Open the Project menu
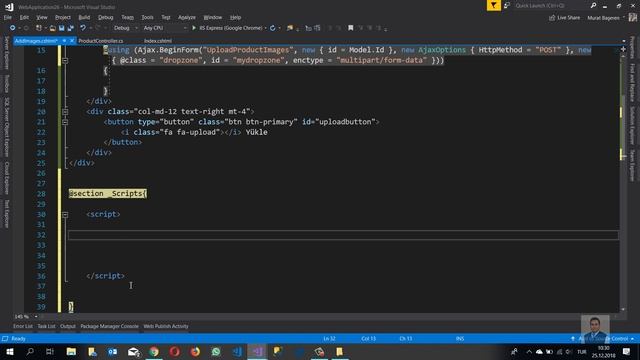640x360 pixels. point(62,17)
